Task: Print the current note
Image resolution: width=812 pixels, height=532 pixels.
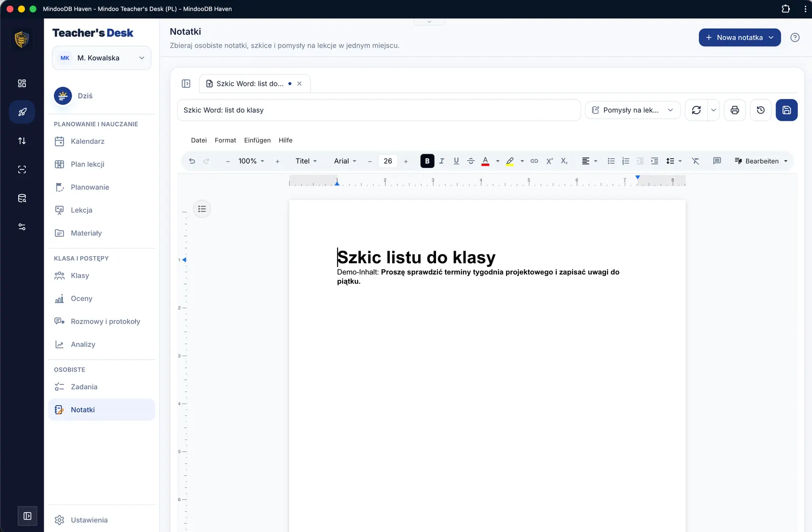Action: pos(735,110)
